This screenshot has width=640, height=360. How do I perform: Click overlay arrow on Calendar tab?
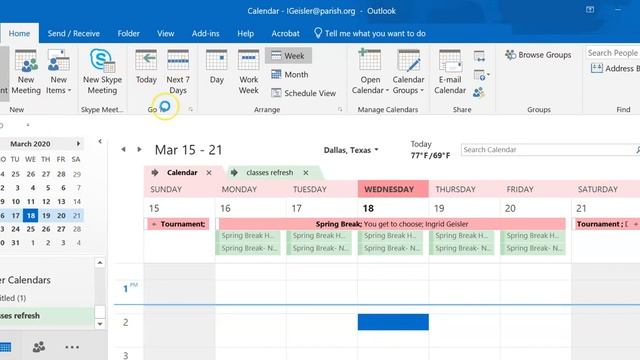tap(155, 173)
